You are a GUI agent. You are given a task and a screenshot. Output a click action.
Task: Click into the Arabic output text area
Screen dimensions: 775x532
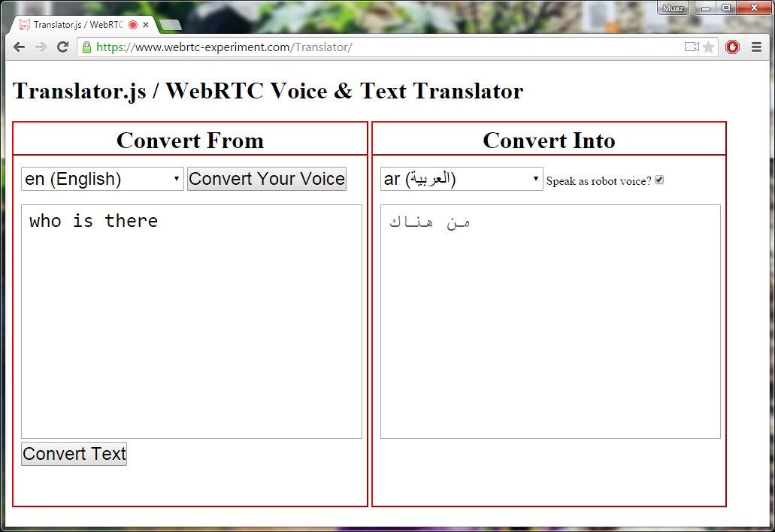point(550,322)
